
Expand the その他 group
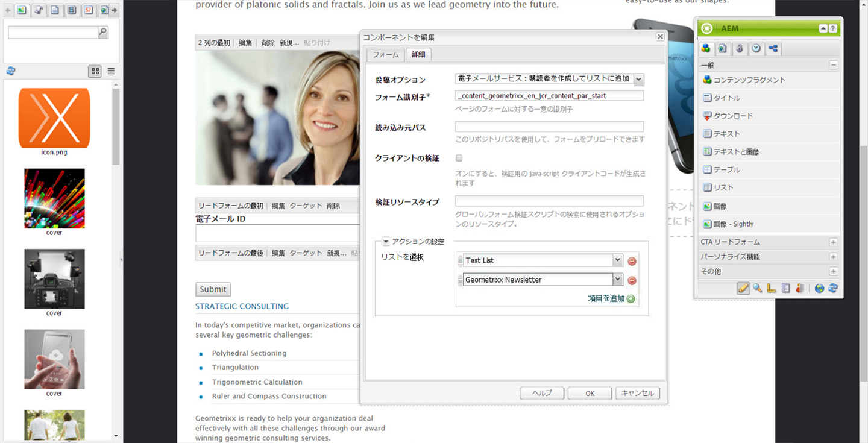pos(833,272)
